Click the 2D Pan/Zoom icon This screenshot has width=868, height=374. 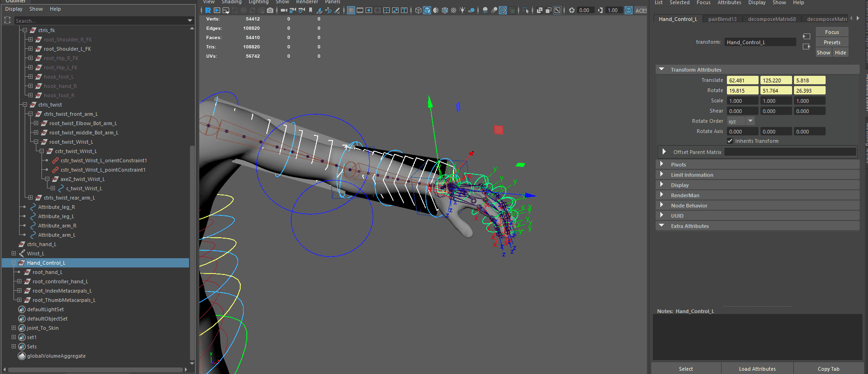[328, 10]
